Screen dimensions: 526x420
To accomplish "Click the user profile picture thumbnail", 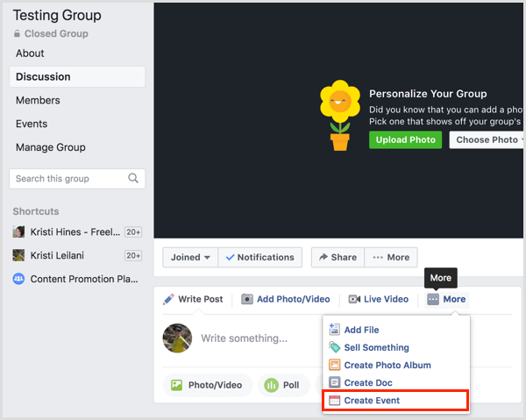I will click(177, 338).
